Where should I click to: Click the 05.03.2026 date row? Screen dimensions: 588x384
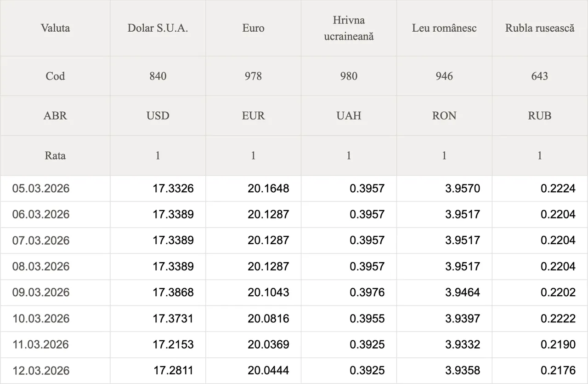41,188
